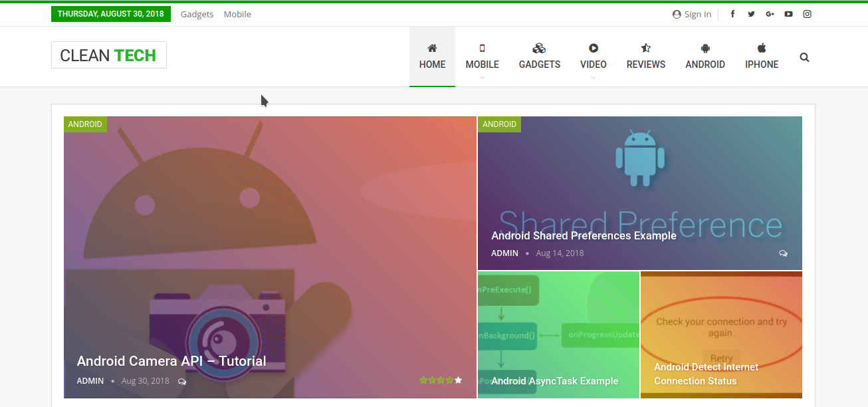The width and height of the screenshot is (868, 407).
Task: Open the MOBILE menu item
Action: tap(483, 65)
